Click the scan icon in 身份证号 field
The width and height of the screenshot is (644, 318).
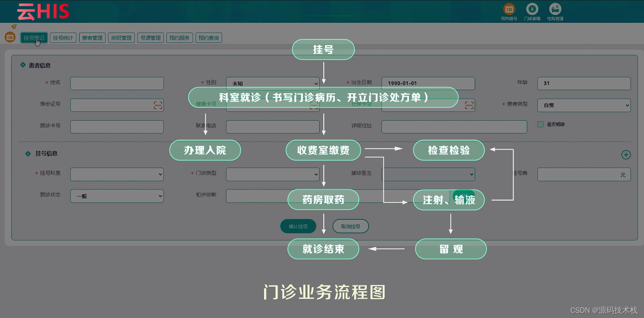[158, 105]
